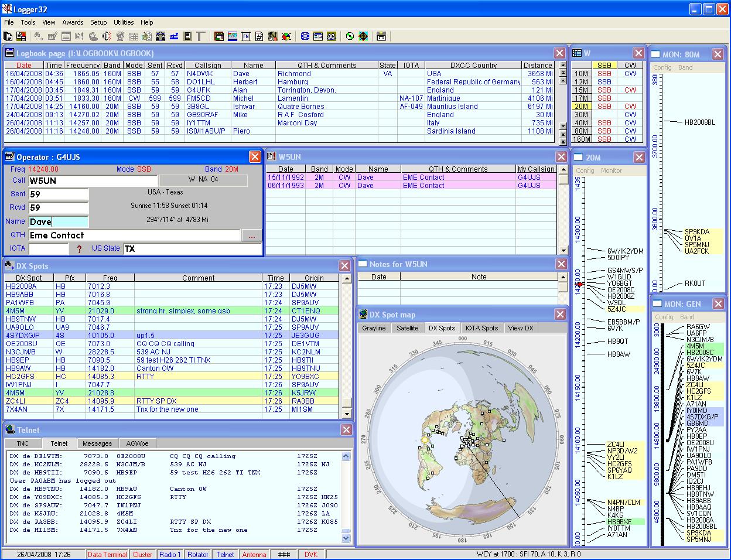Open the Awards menu
The height and width of the screenshot is (560, 731).
tap(73, 22)
